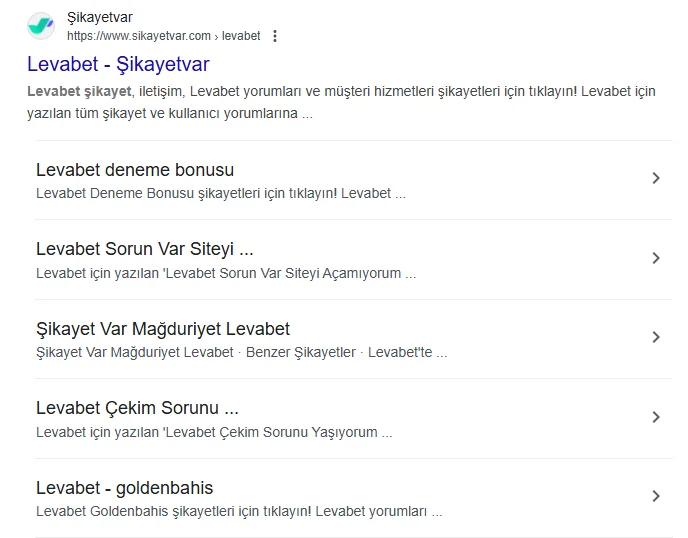Image resolution: width=688 pixels, height=538 pixels.
Task: Expand the Levabet Çekim Sorunu chevron
Action: coord(656,417)
